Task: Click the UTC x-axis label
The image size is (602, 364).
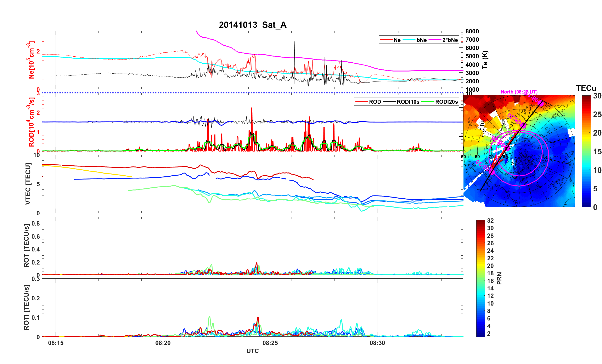Action: [253, 351]
